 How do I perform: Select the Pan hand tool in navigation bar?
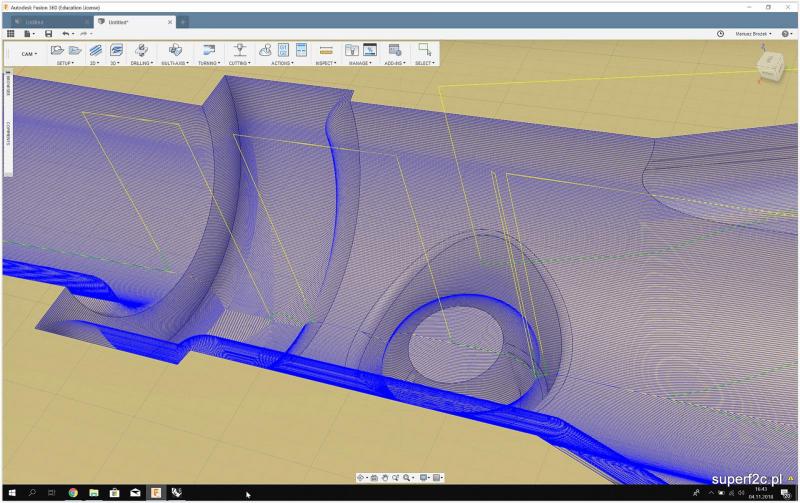click(x=386, y=478)
